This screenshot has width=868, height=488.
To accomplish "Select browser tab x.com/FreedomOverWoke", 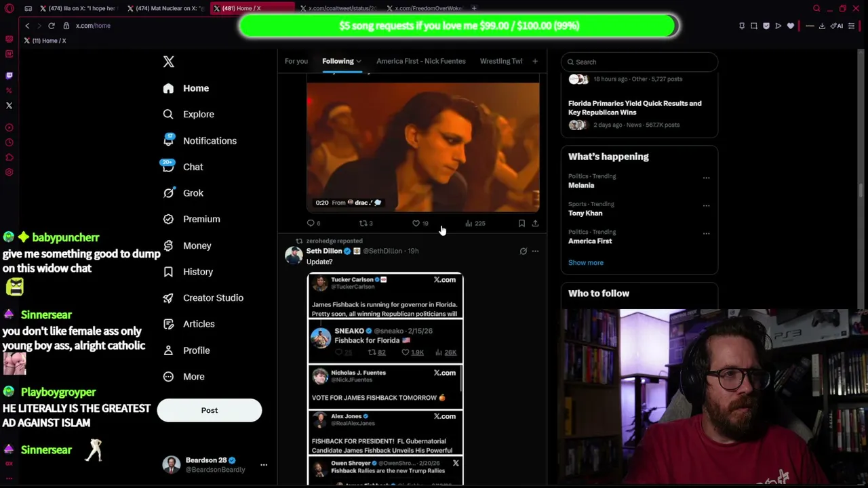I will point(425,8).
